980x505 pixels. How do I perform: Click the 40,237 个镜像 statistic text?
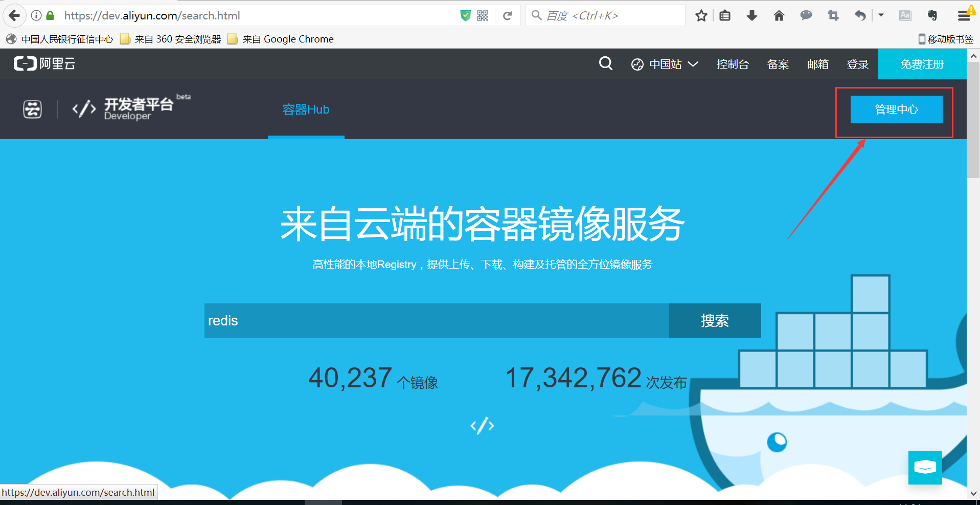pyautogui.click(x=373, y=379)
